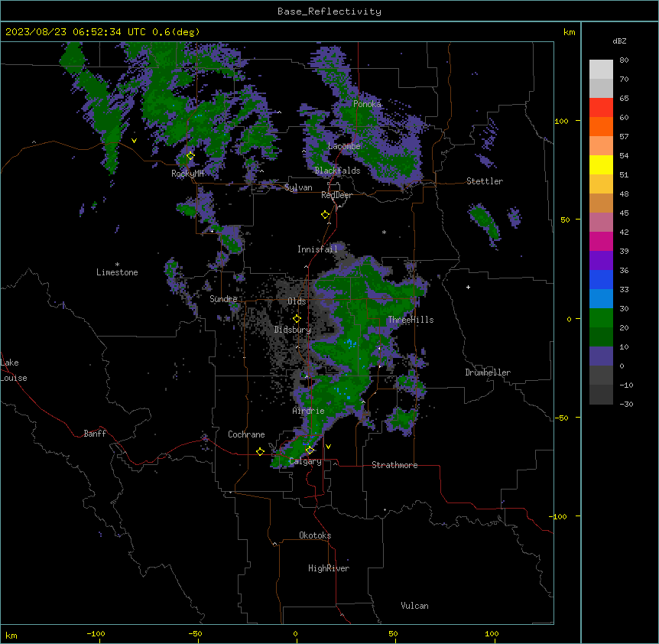Click white plus marker northwest of Drumheller
Image resolution: width=659 pixels, height=644 pixels.
pos(468,287)
